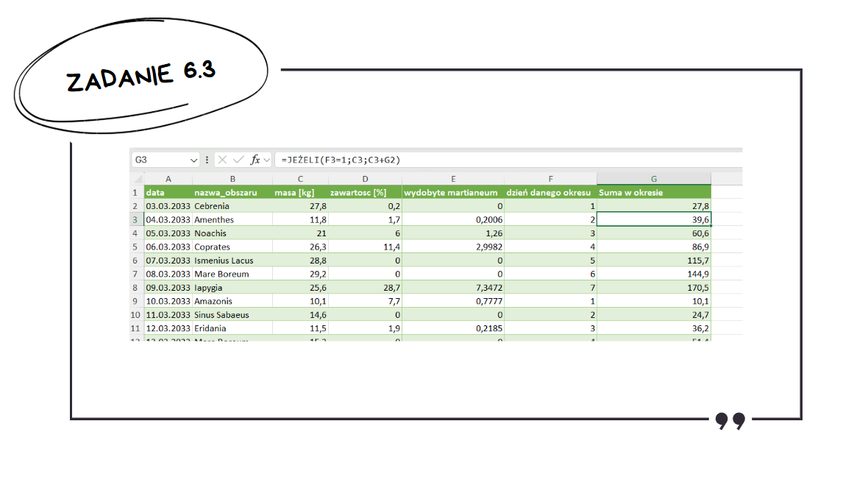Select column G header
Screen dimensions: 868x488
pos(654,179)
